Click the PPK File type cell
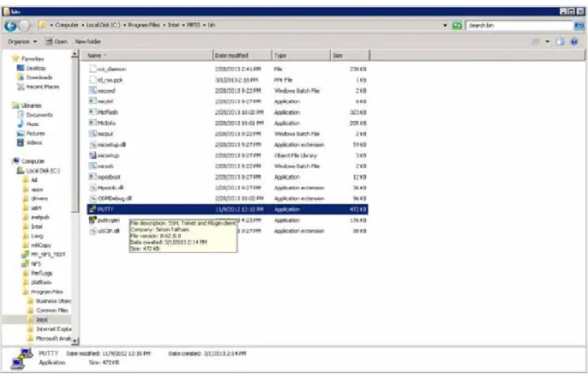588x380 pixels. [283, 80]
